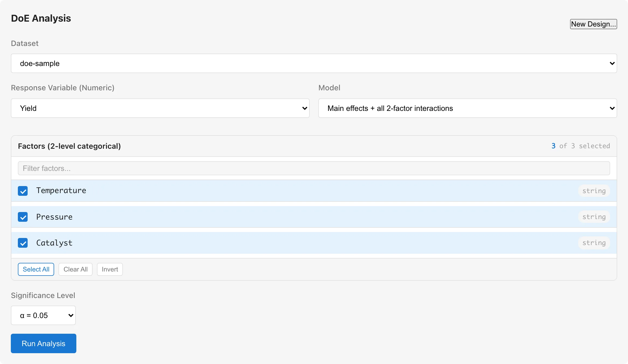This screenshot has height=364, width=628.
Task: Invert the factor selection
Action: [x=110, y=269]
